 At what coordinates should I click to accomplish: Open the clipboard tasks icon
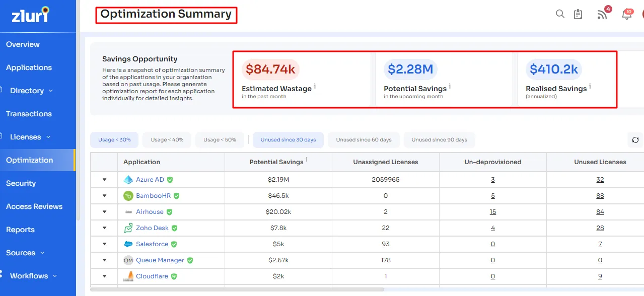pos(578,14)
